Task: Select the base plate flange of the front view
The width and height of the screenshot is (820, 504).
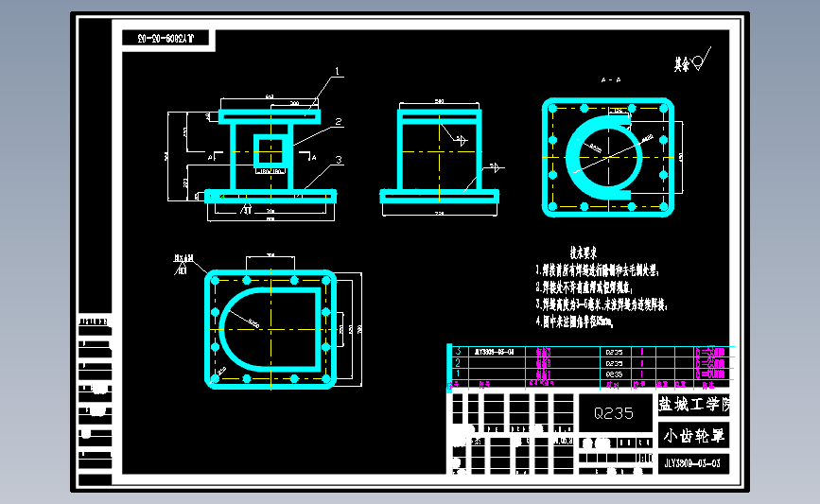Action: point(270,197)
